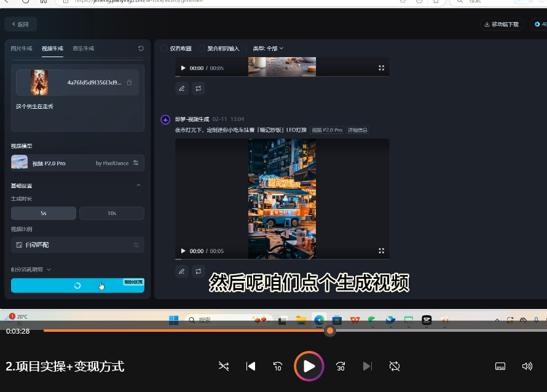Open Task View in the taskbar
This screenshot has height=392, width=547.
coord(283,320)
